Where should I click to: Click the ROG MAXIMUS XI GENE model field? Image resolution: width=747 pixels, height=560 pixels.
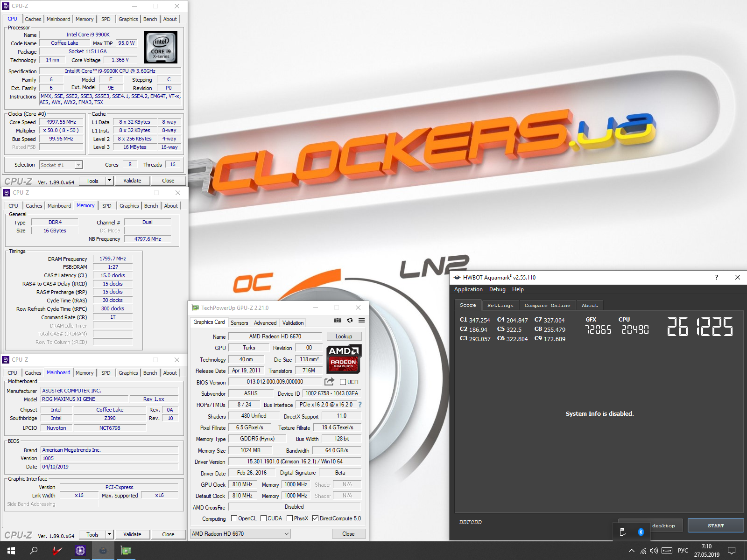tap(84, 399)
